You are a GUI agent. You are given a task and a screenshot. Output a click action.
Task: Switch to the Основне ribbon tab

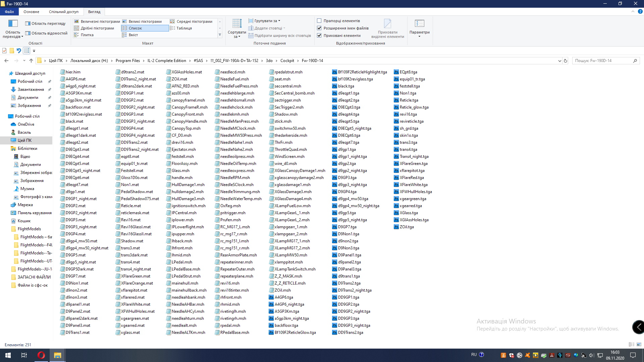(x=31, y=12)
